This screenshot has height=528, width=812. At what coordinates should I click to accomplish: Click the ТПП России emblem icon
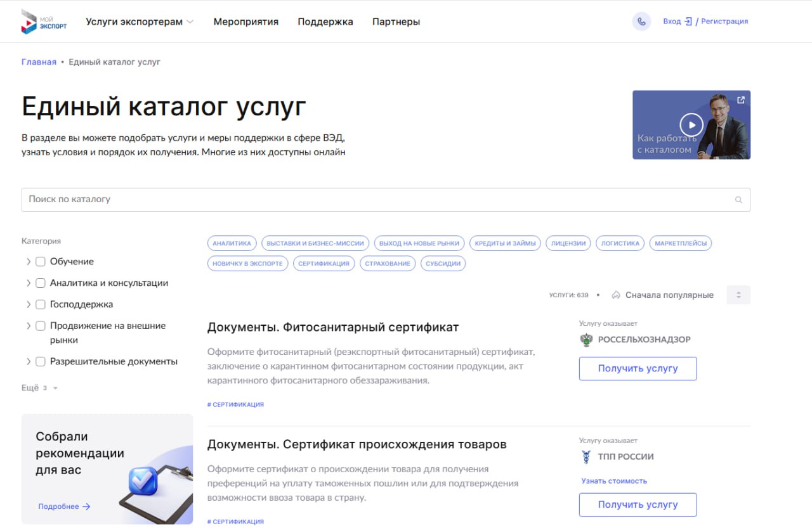coord(587,456)
